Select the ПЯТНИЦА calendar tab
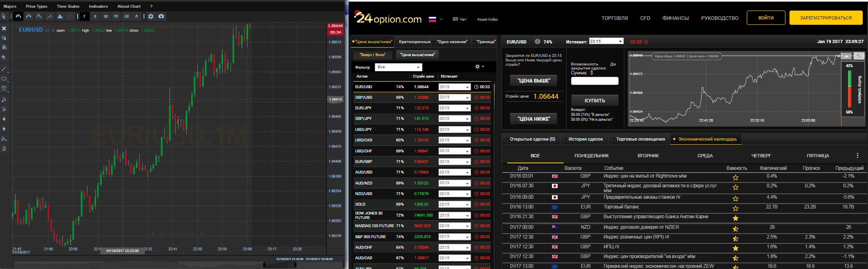The height and width of the screenshot is (269, 868). [818, 156]
